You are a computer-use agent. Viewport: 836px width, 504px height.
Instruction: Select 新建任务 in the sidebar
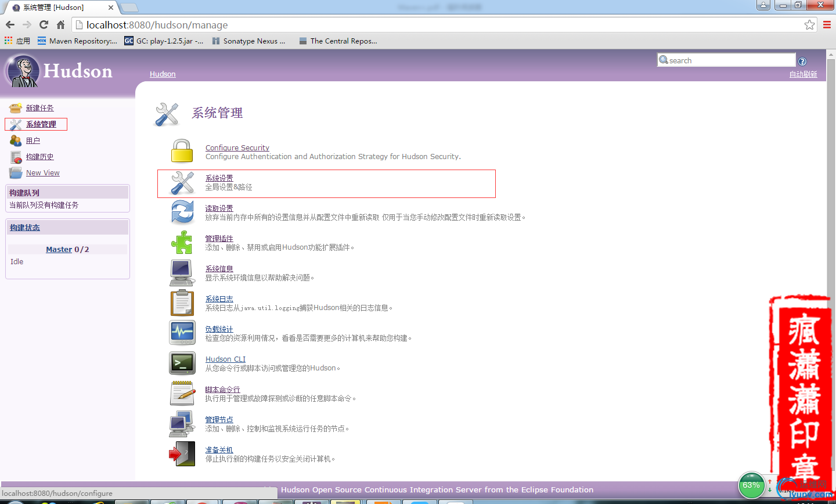39,108
